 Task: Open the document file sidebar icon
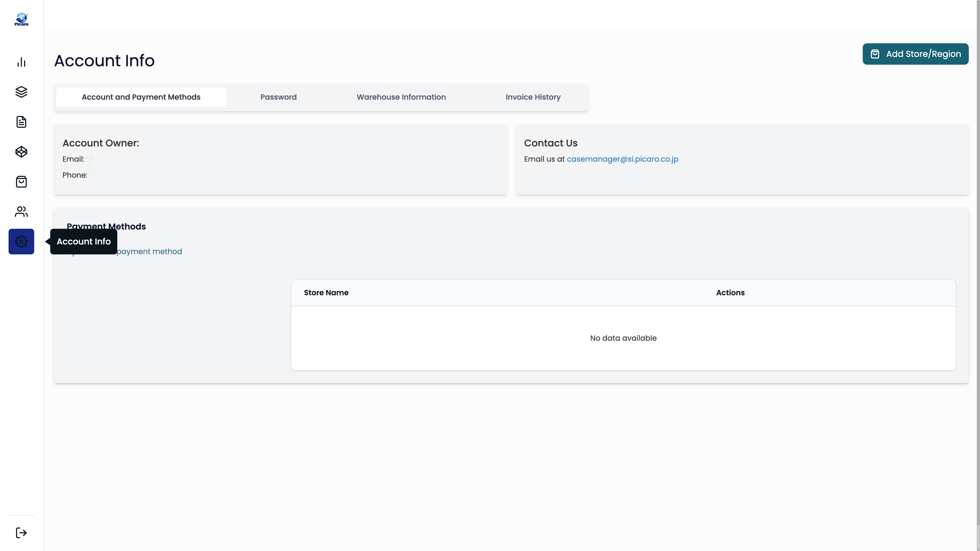(21, 122)
